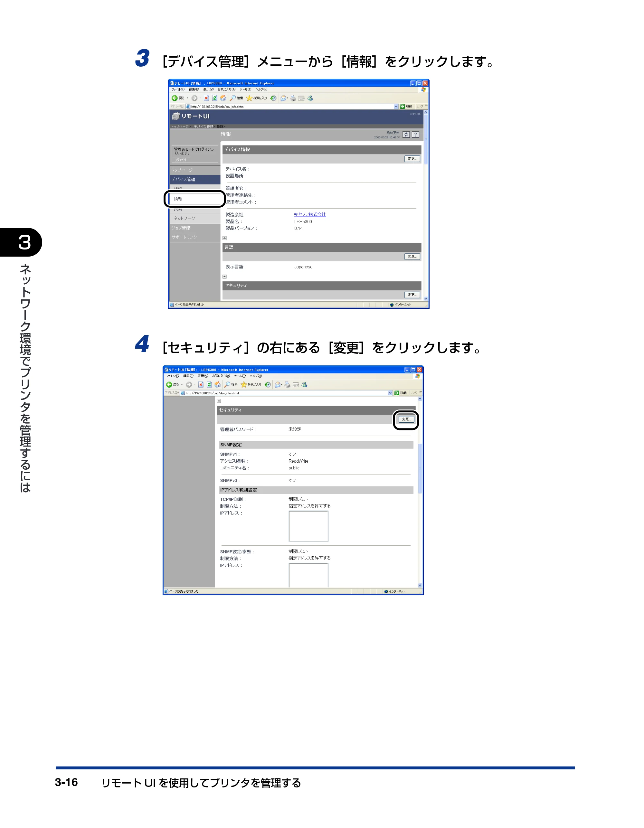
Task: Select ネットワーク in the sidebar menu
Action: point(195,218)
